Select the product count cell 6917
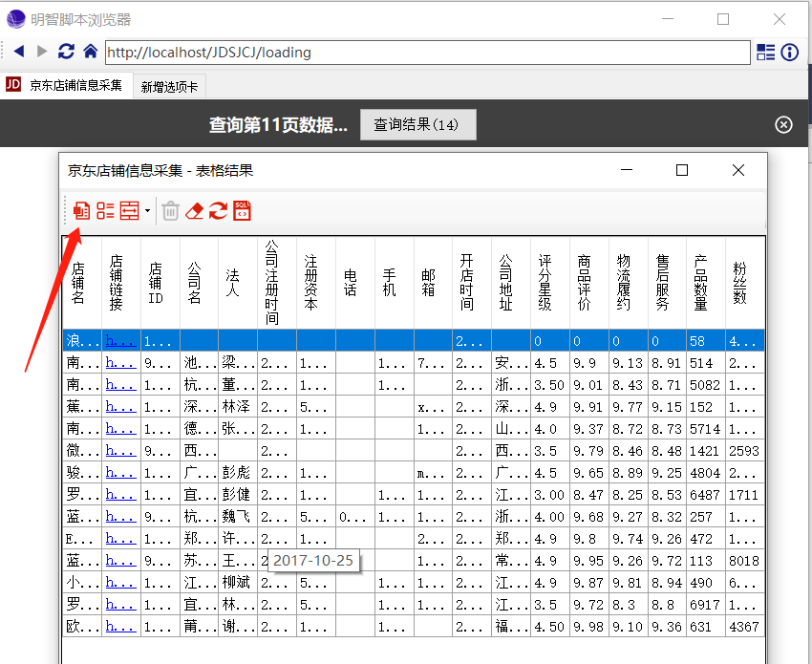This screenshot has height=664, width=812. [706, 605]
